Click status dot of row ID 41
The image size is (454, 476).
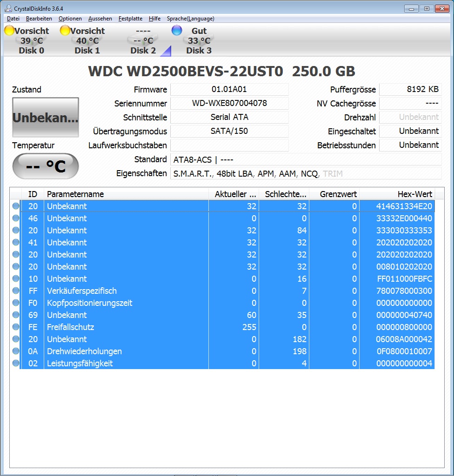point(16,242)
